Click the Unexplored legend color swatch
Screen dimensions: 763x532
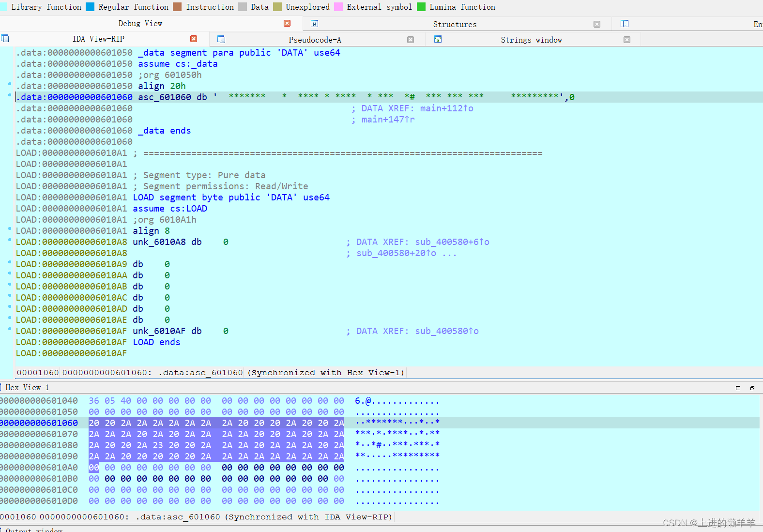(277, 7)
